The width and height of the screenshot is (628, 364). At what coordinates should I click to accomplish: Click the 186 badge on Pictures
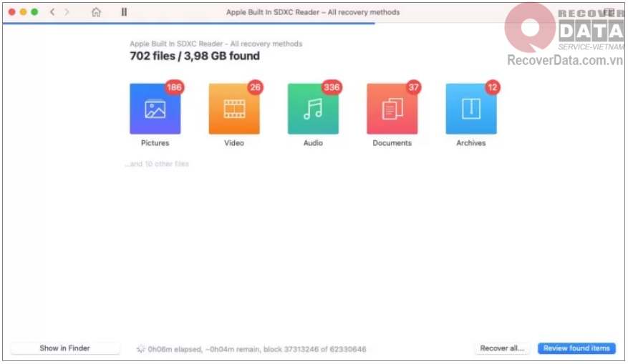174,87
